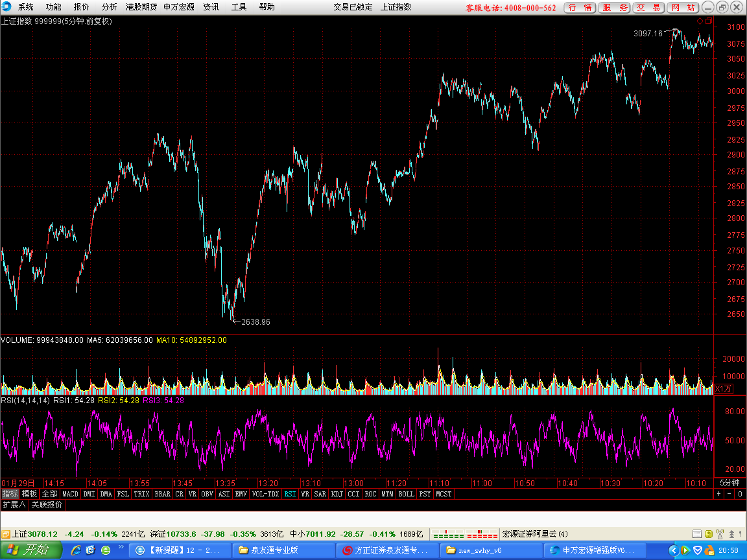
Task: Open the 5分钟 period selector
Action: [730, 483]
